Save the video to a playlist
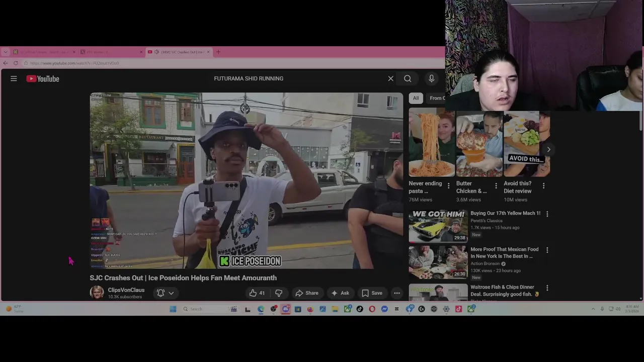The image size is (644, 362). pyautogui.click(x=372, y=293)
